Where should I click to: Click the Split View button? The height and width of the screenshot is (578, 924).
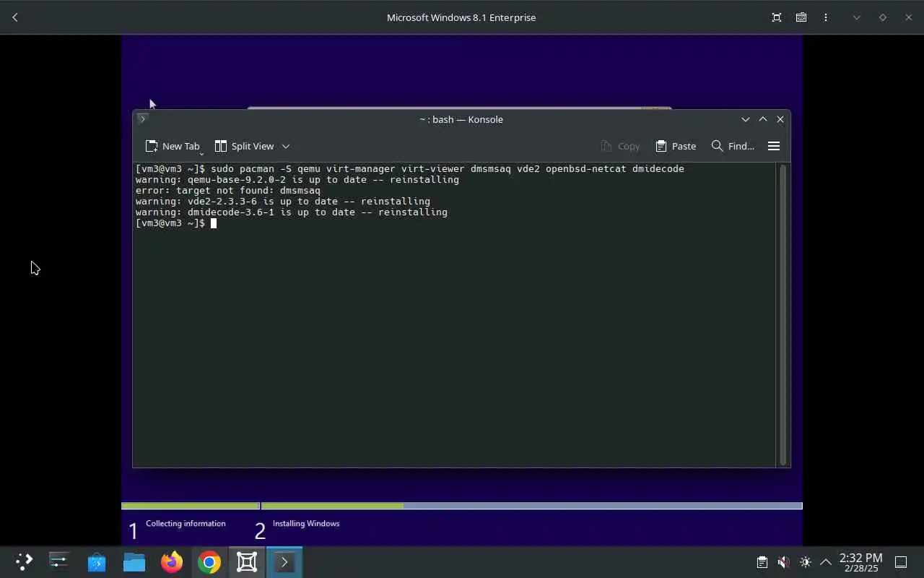coord(244,146)
